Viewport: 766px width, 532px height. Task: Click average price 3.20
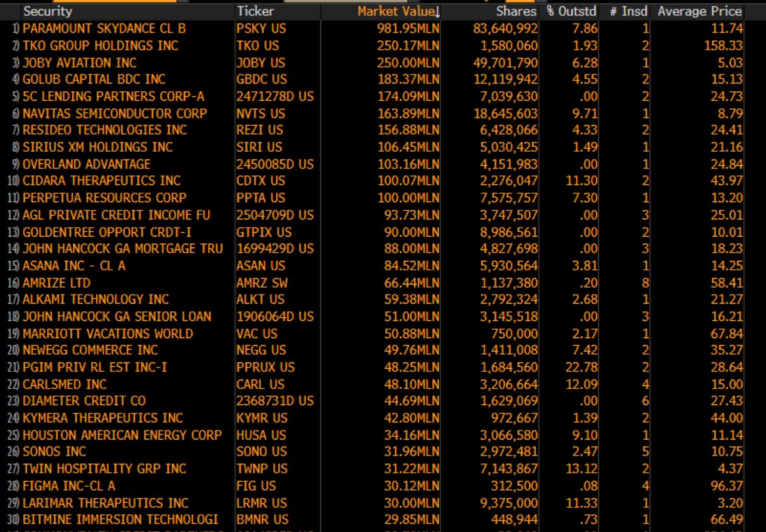click(x=730, y=503)
